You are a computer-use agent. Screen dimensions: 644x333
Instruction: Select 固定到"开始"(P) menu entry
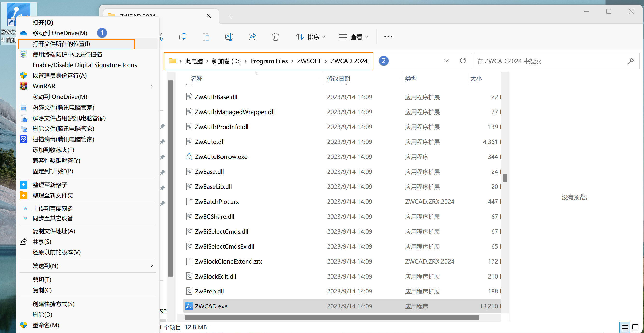[87, 171]
